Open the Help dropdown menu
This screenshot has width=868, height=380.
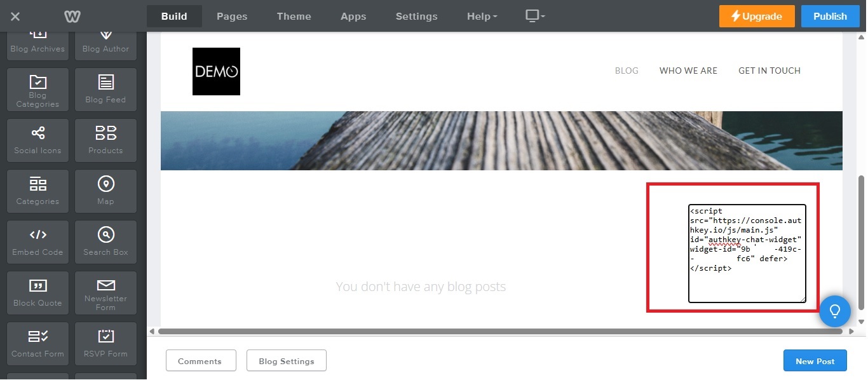(x=482, y=17)
